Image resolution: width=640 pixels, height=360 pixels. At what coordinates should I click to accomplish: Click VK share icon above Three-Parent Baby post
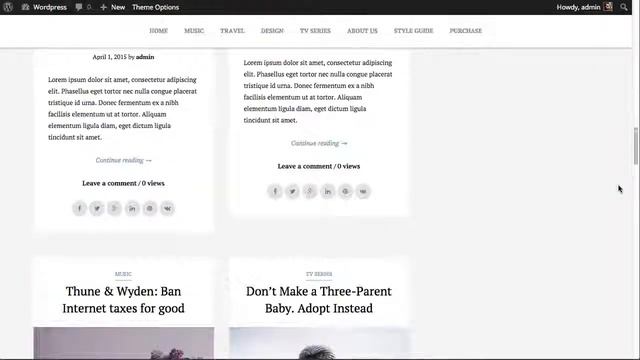pyautogui.click(x=363, y=191)
